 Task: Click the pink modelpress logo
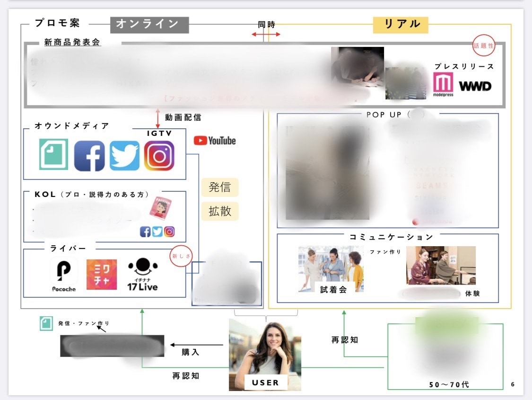coord(443,84)
